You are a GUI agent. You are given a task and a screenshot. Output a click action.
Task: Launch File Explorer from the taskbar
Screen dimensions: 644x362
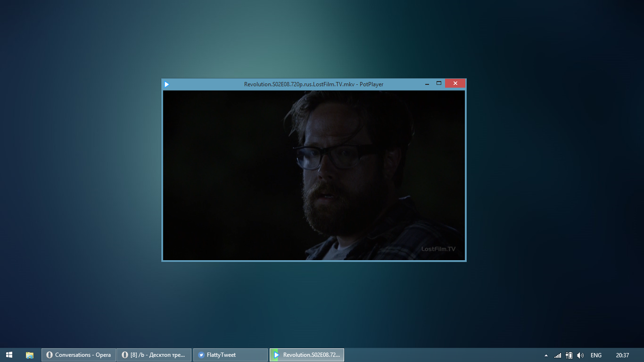click(x=30, y=355)
